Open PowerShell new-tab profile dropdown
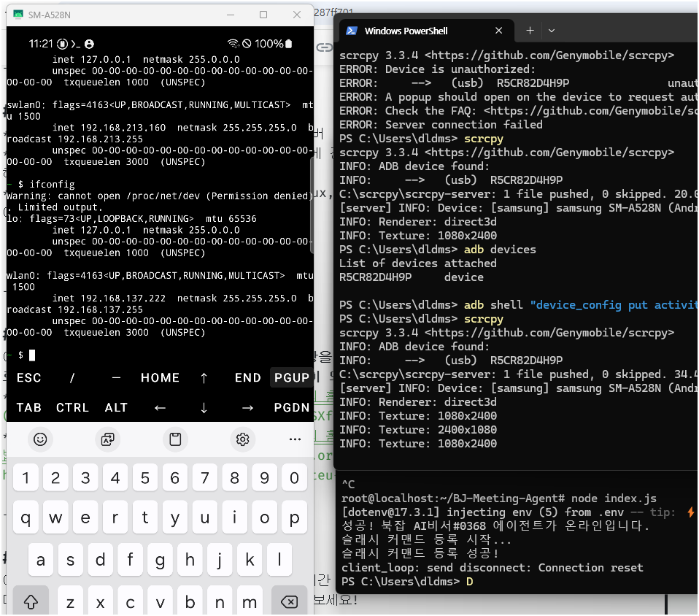 (552, 31)
